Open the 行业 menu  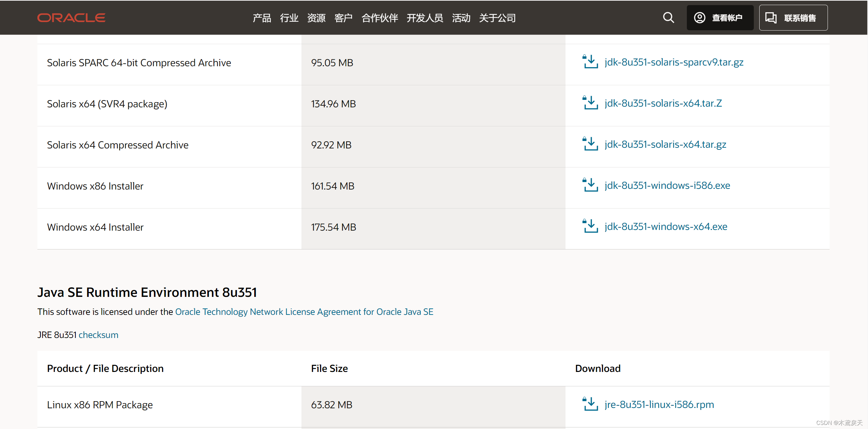pos(289,18)
